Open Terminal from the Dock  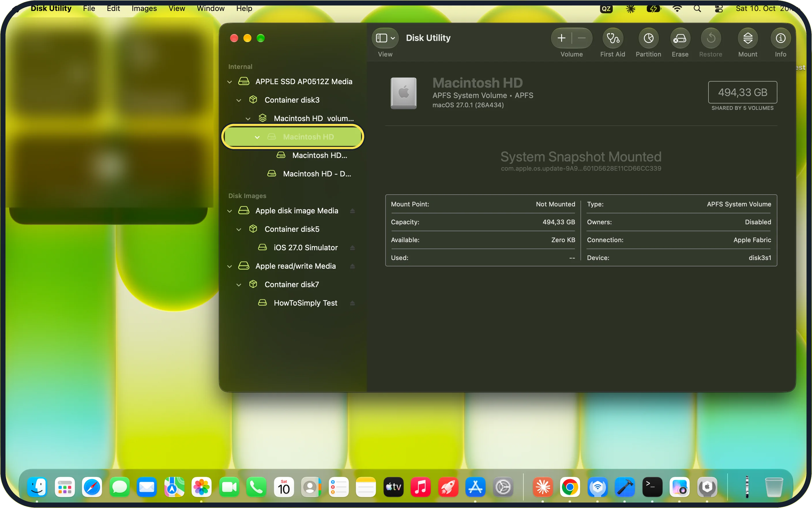(652, 487)
